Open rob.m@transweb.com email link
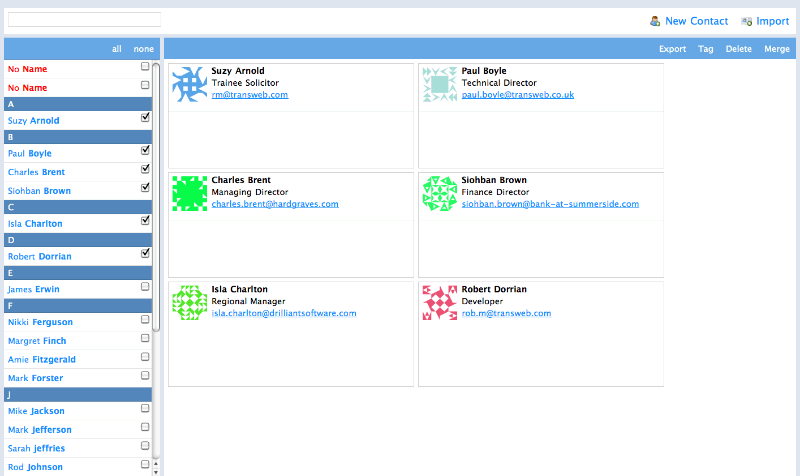800x476 pixels. coord(507,313)
